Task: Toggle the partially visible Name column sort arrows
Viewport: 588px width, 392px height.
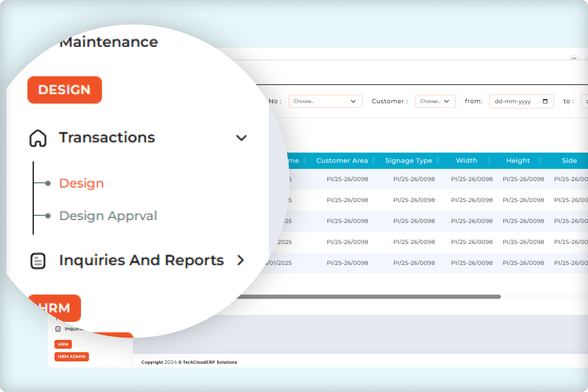Action: tap(305, 161)
